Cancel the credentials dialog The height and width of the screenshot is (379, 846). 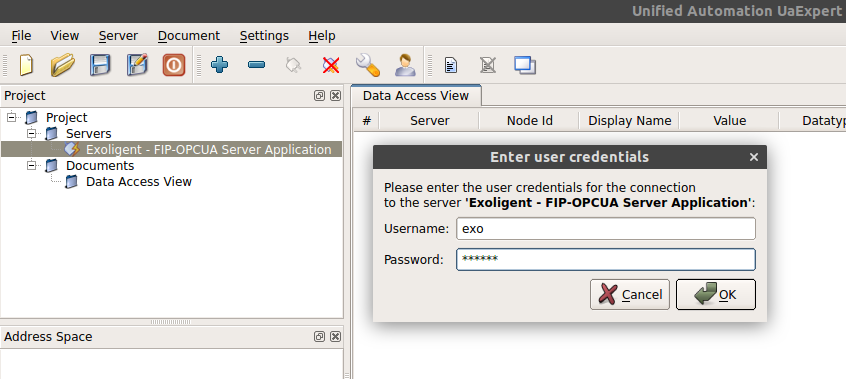(630, 294)
